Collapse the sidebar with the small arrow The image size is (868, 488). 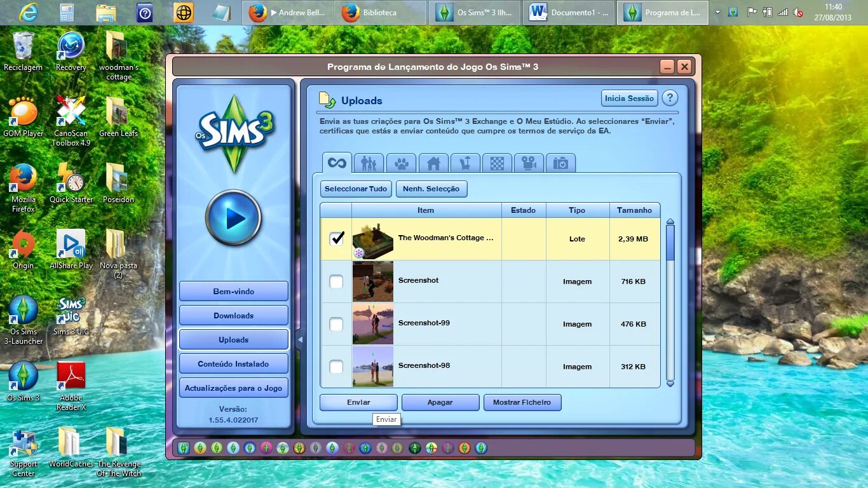tap(300, 340)
